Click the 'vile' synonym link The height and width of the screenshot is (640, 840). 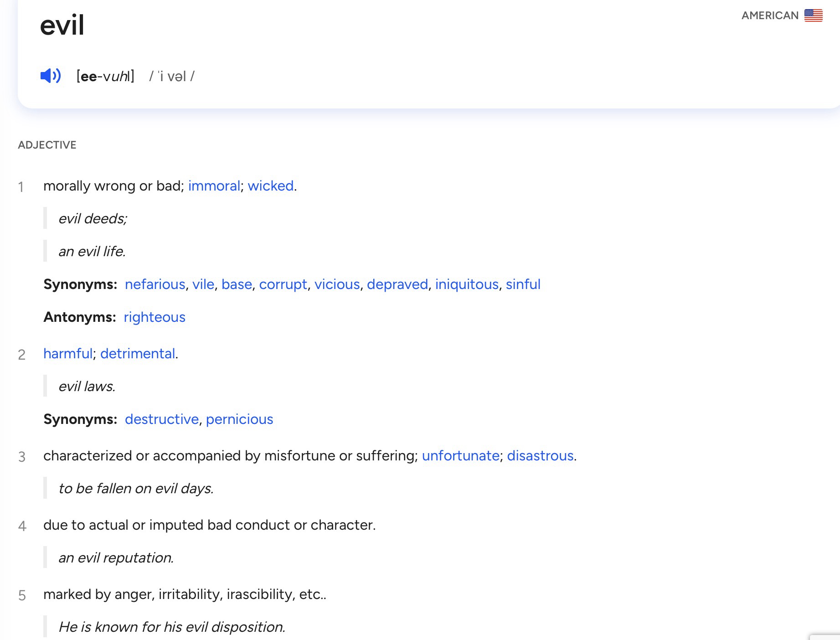click(203, 284)
